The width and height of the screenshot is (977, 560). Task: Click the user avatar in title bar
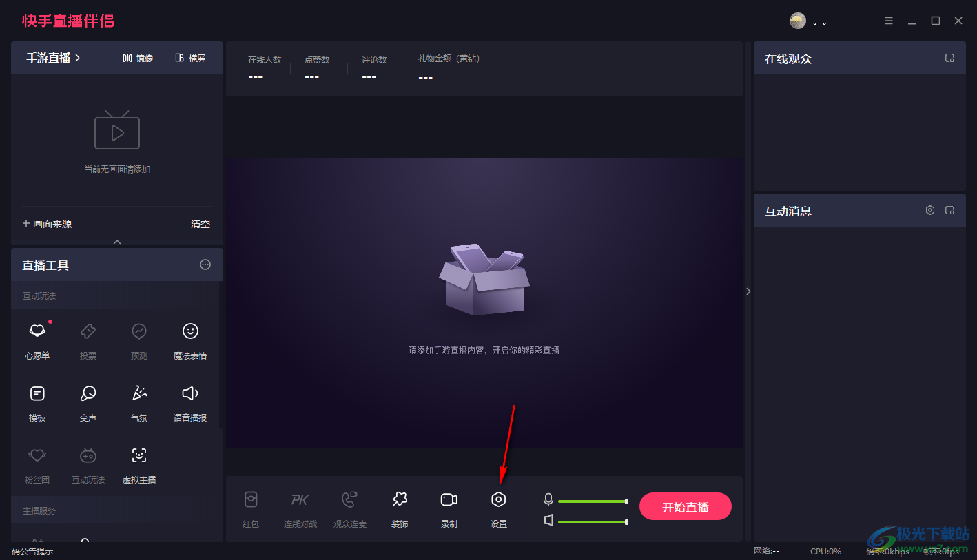798,21
